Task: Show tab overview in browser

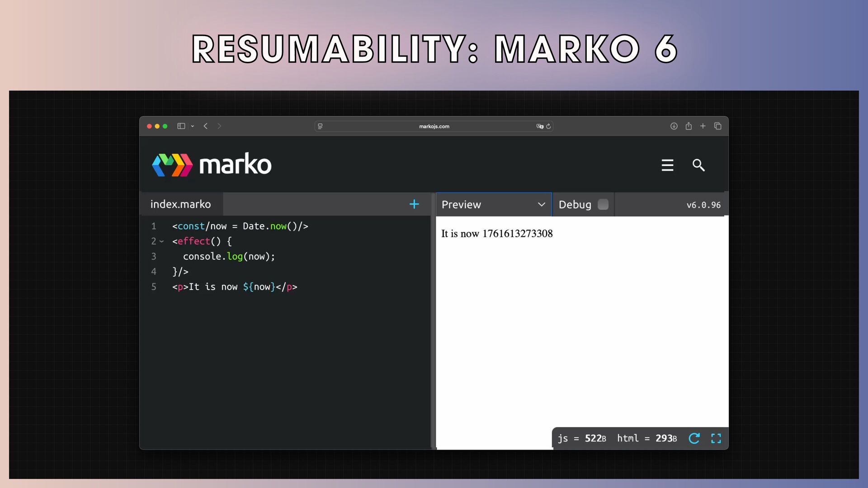Action: coord(717,126)
